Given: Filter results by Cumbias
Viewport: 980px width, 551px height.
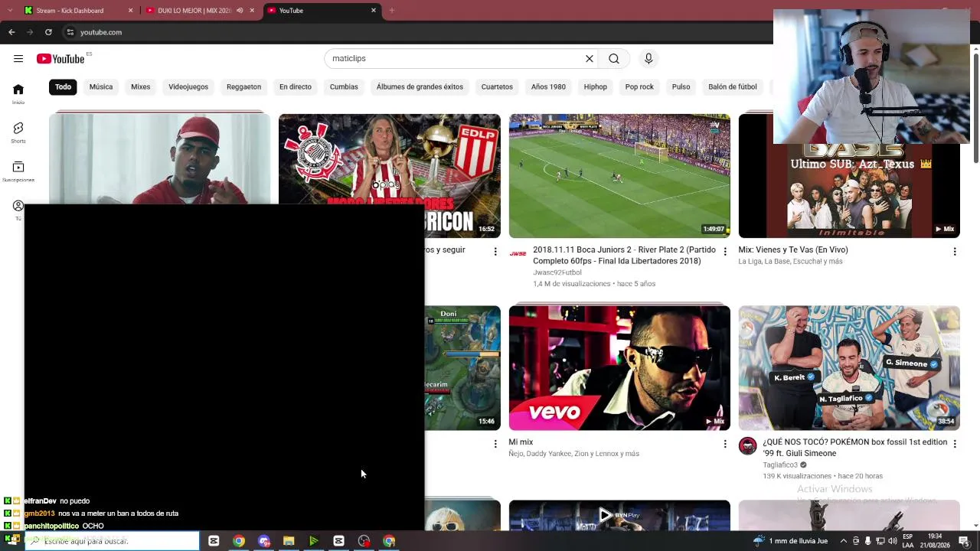Looking at the screenshot, I should (x=344, y=87).
